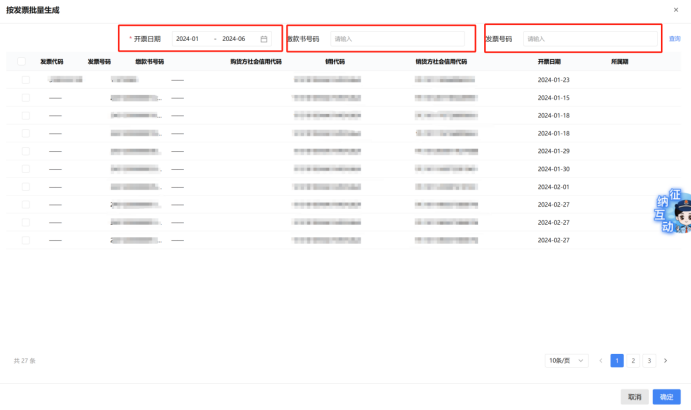Check the row dated 2024-02-01
Viewport: 691px width, 410px height.
[x=26, y=187]
